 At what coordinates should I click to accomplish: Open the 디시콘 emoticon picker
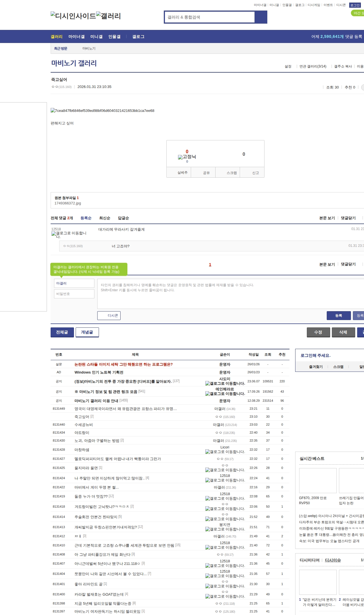(109, 315)
